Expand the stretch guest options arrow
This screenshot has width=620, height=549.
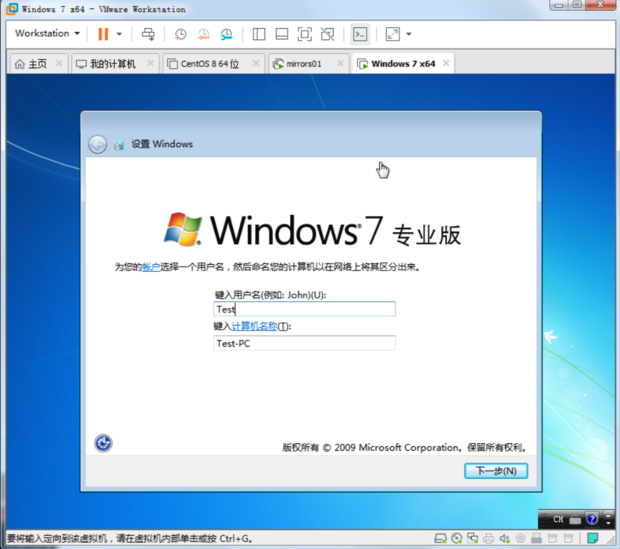pyautogui.click(x=409, y=34)
